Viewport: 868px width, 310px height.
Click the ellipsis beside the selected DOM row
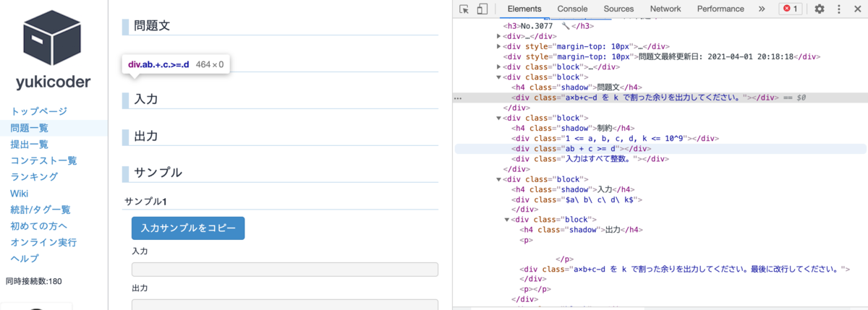[458, 98]
